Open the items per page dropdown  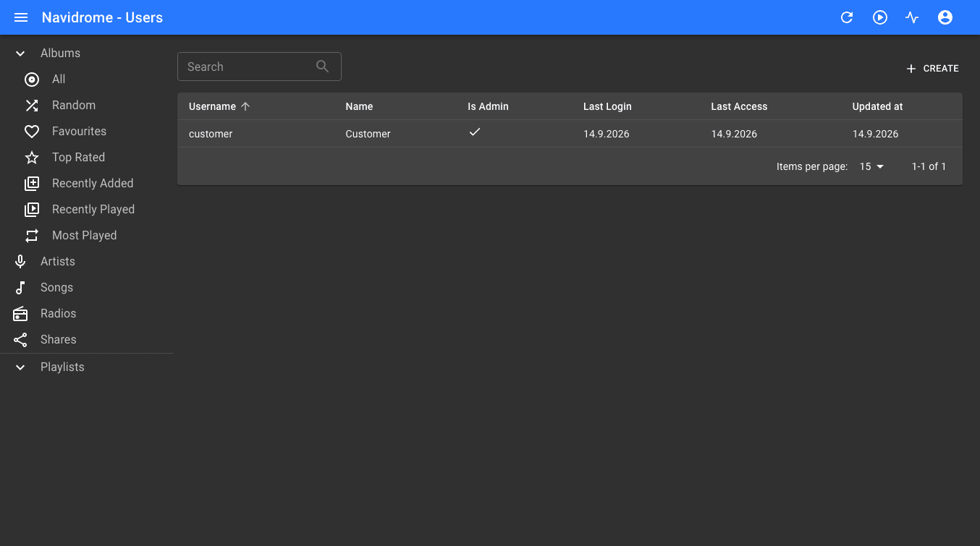pos(872,166)
